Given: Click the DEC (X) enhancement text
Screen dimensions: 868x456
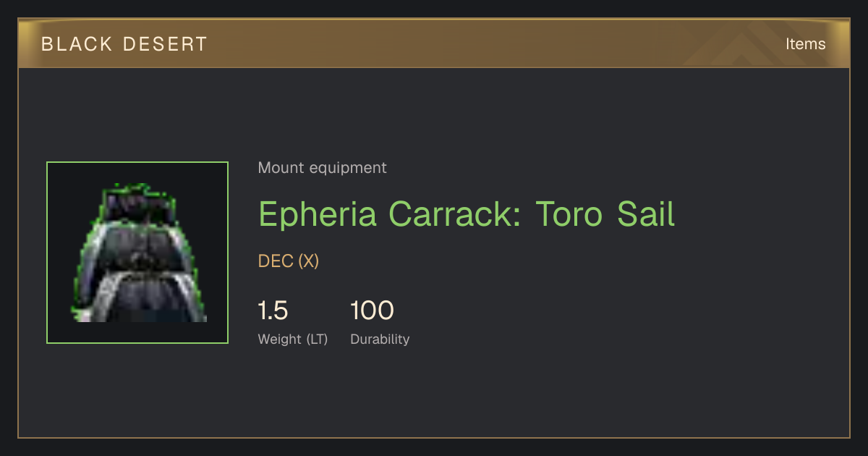Looking at the screenshot, I should (289, 261).
